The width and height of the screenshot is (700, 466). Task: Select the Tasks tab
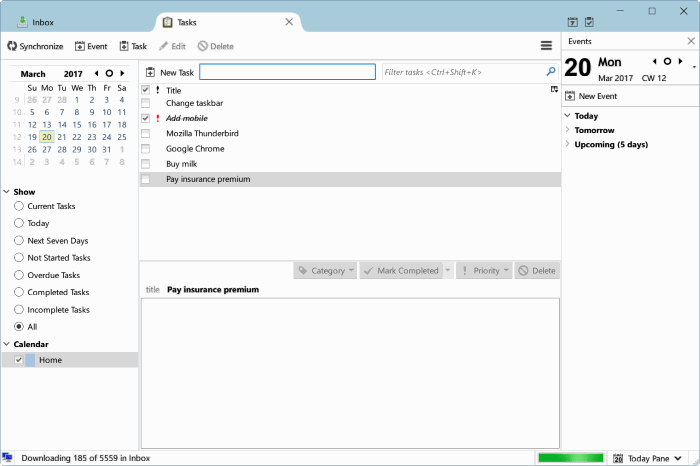click(x=228, y=22)
